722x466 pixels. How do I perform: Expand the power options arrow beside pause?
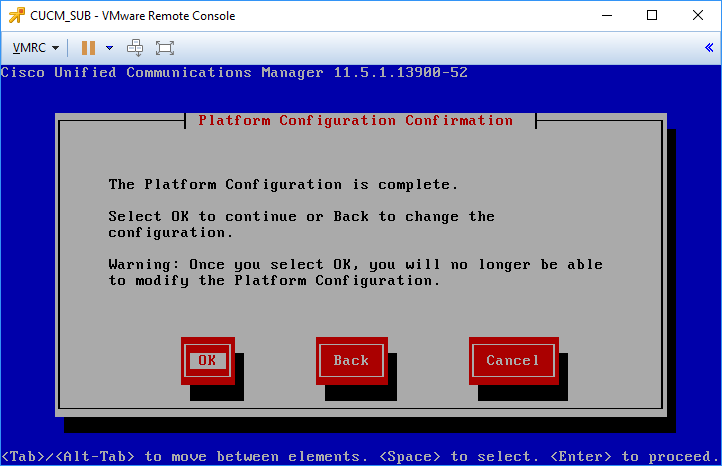(x=109, y=48)
